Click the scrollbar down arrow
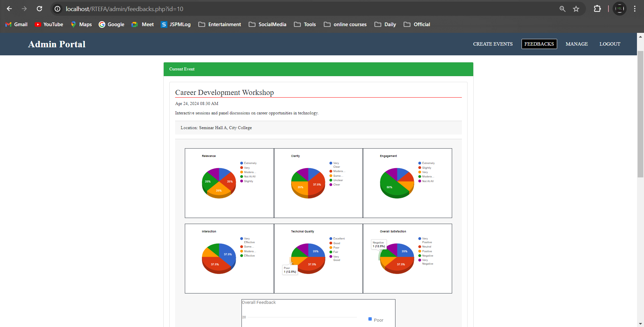 pos(640,324)
